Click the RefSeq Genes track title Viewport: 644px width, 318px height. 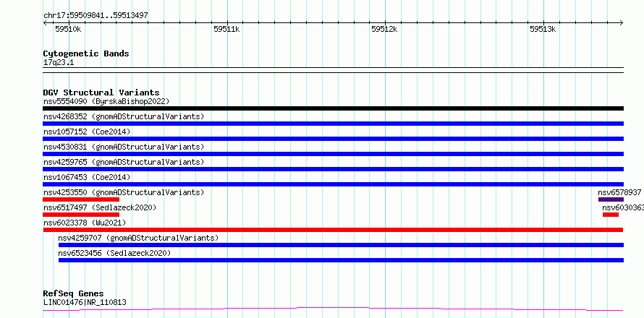[x=74, y=293]
